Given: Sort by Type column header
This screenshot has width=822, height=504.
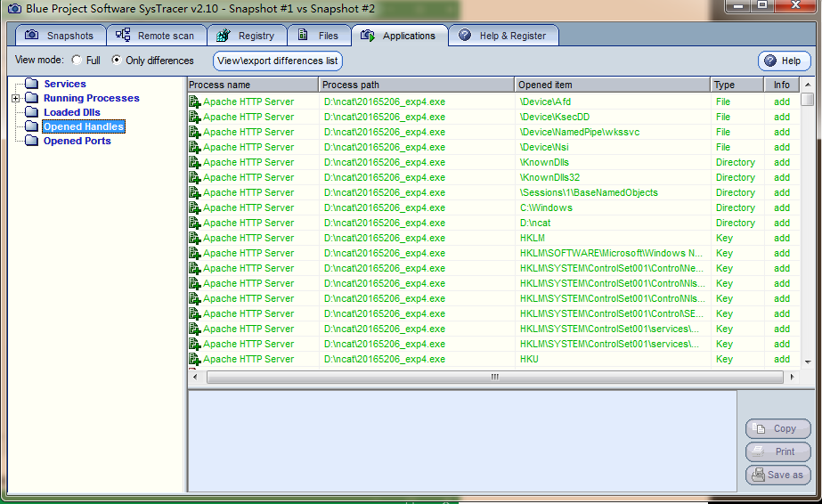Looking at the screenshot, I should [737, 85].
